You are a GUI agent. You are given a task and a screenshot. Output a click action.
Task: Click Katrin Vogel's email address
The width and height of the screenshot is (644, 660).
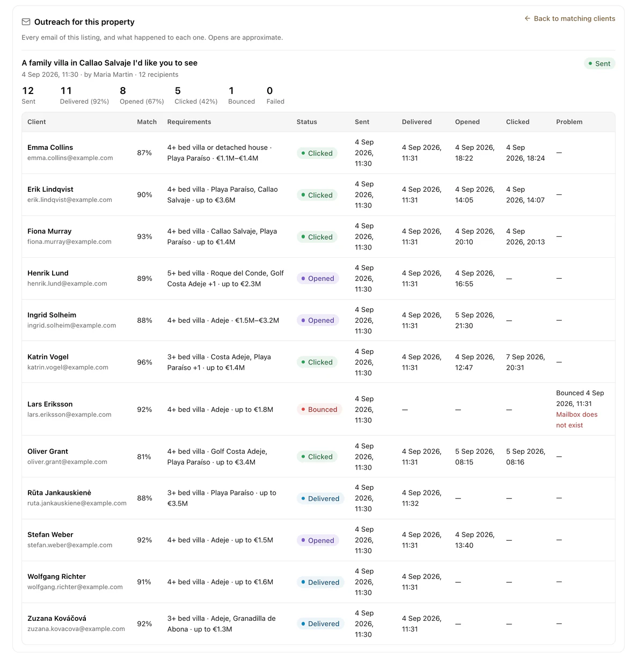click(68, 367)
